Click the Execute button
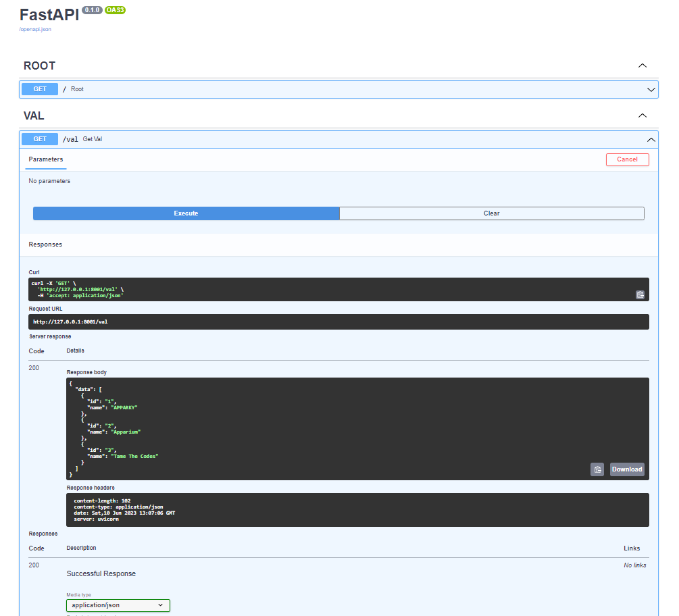The image size is (679, 616). (x=186, y=213)
